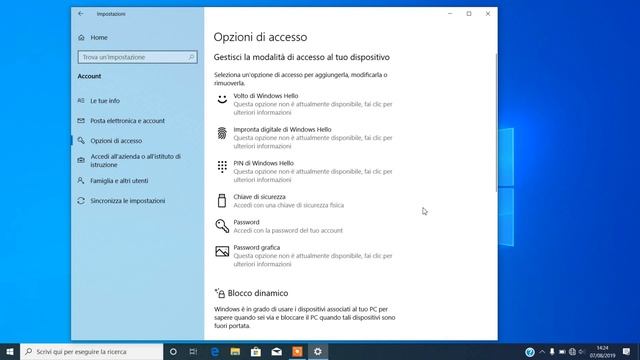The height and width of the screenshot is (360, 640).
Task: Expand Volto di Windows Hello option
Action: coord(304,104)
